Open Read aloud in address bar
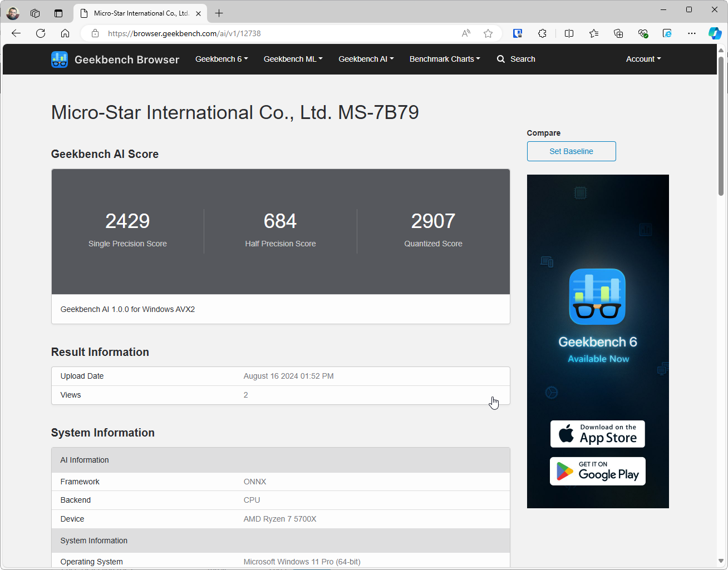The height and width of the screenshot is (570, 728). [466, 33]
